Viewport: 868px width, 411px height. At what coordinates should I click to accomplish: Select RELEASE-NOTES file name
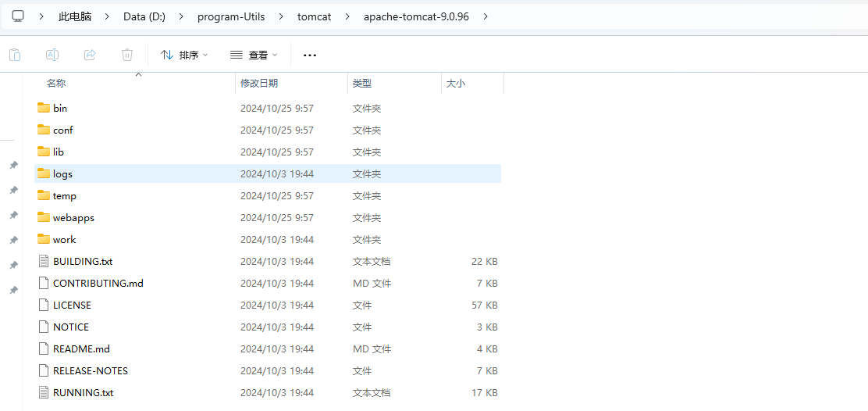[91, 370]
